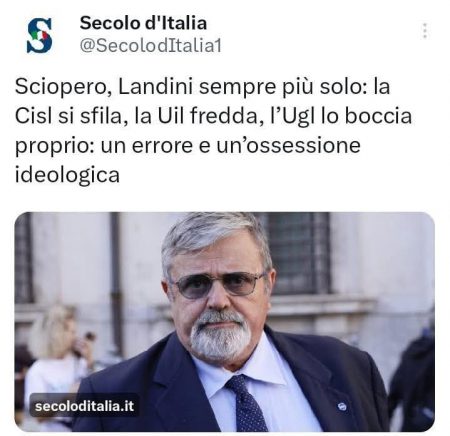
Task: Click the man's grey beard in the photo
Action: (x=220, y=337)
